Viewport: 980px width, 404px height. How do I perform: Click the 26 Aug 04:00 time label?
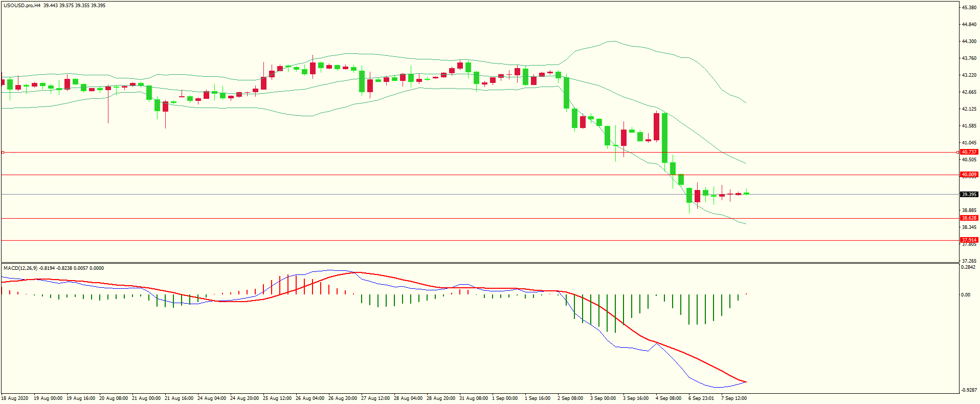[x=310, y=398]
